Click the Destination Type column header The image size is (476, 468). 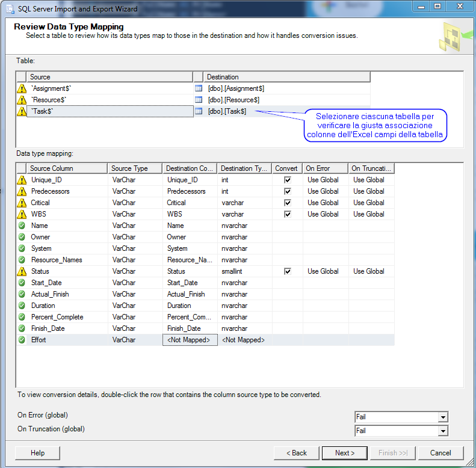coord(244,168)
